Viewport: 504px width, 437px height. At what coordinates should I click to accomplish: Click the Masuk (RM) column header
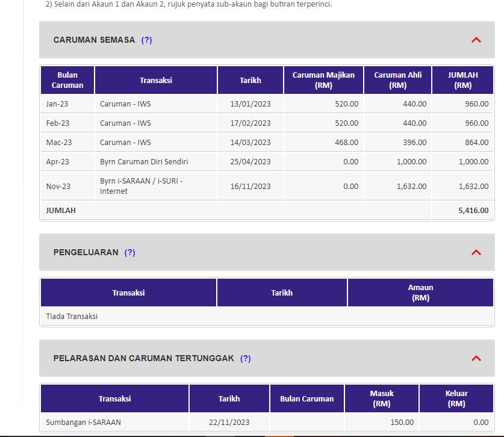(x=381, y=398)
